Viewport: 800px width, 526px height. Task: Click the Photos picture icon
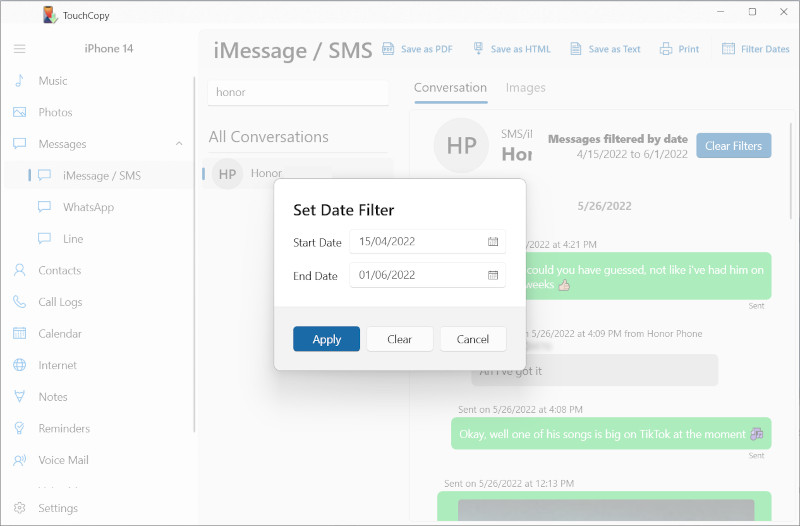click(19, 112)
